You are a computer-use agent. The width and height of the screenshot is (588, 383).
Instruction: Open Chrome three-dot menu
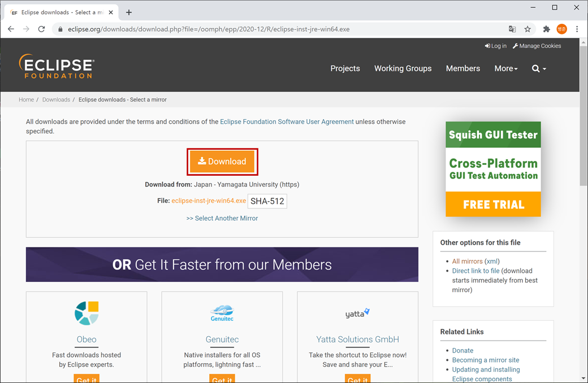577,29
